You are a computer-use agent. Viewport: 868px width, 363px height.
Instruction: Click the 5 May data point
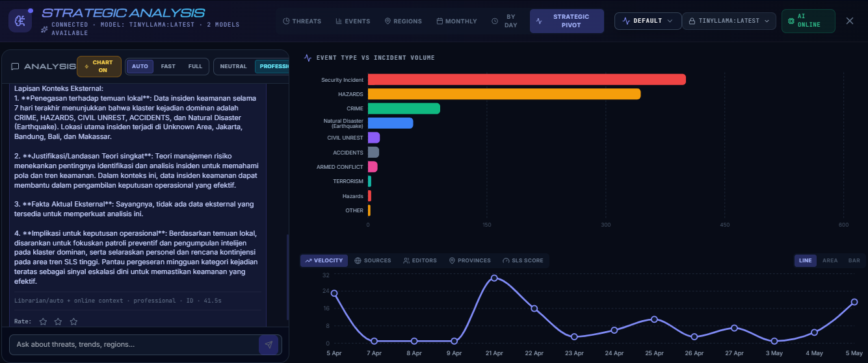pos(854,302)
